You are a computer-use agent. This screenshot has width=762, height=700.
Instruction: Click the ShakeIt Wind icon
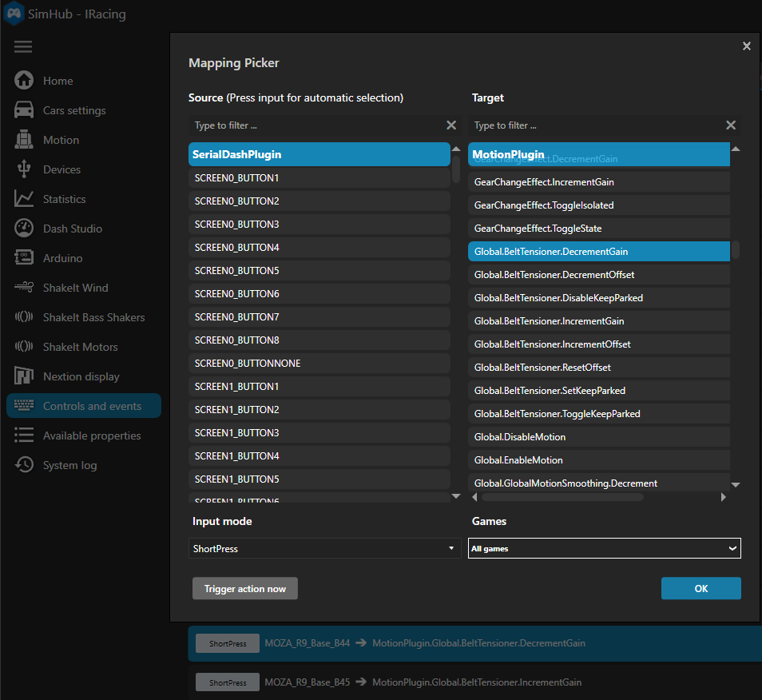[24, 288]
